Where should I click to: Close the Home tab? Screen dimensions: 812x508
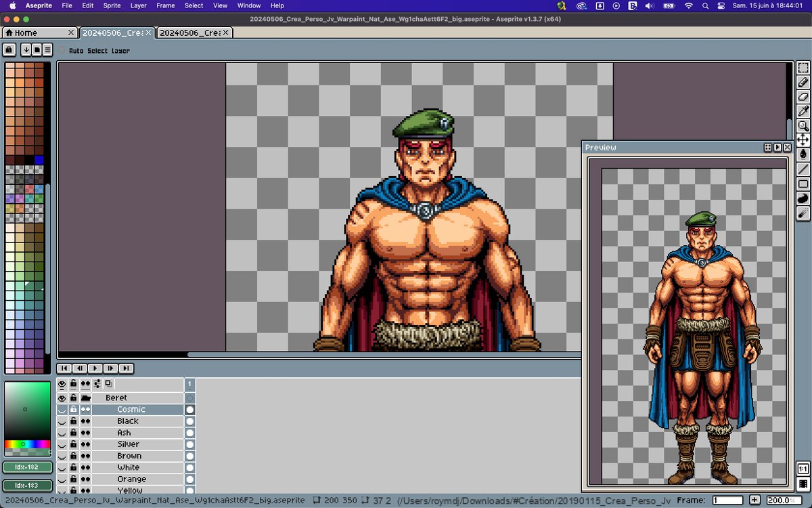click(71, 33)
